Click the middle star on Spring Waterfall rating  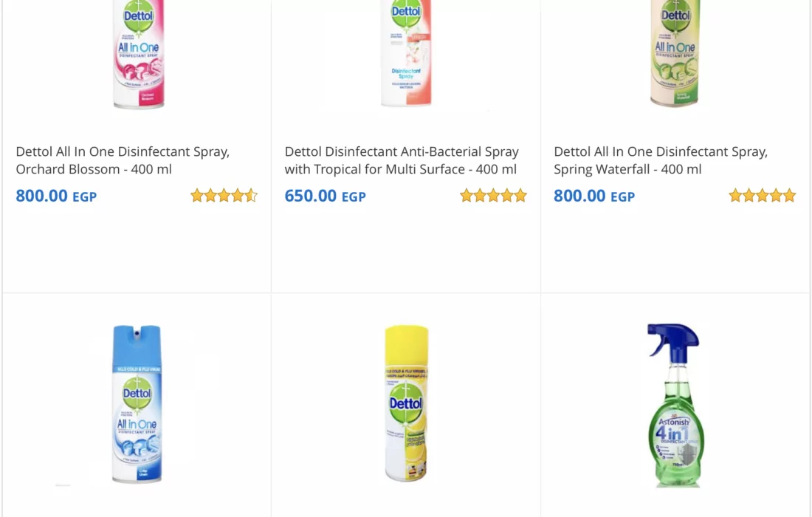pyautogui.click(x=763, y=196)
